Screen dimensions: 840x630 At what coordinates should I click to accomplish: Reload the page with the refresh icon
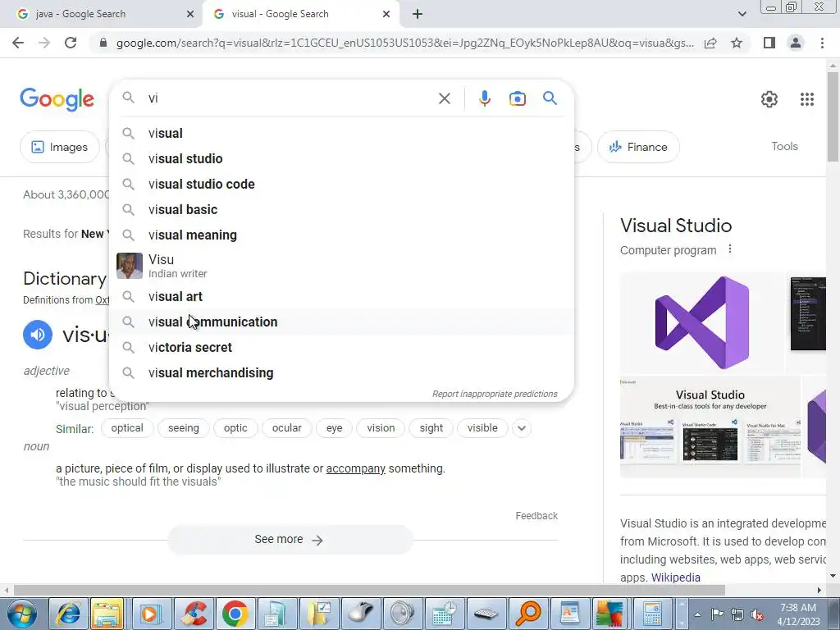coord(71,43)
